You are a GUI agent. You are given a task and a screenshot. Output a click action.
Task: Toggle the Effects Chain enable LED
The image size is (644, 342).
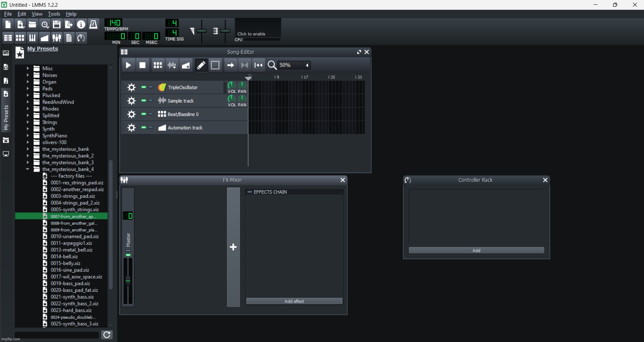pyautogui.click(x=250, y=192)
